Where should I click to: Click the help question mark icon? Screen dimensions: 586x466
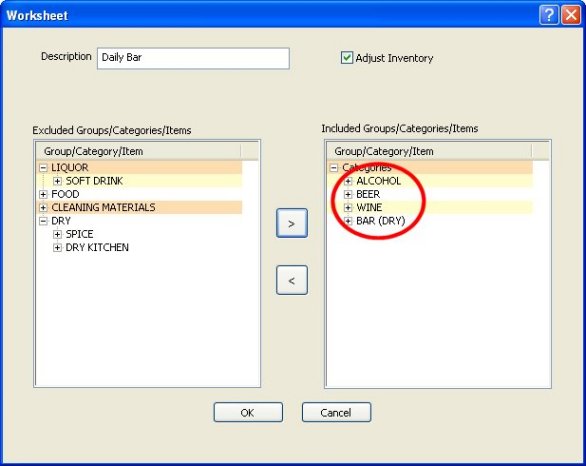pyautogui.click(x=549, y=15)
